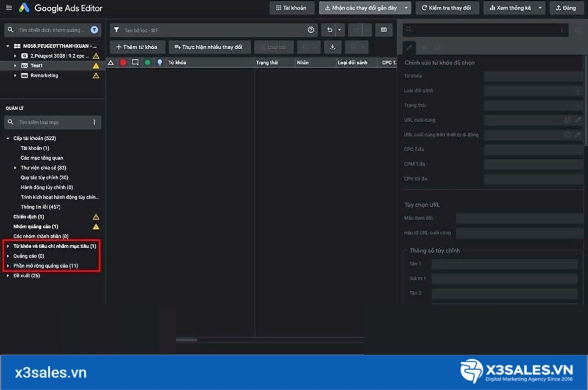Image resolution: width=588 pixels, height=390 pixels.
Task: Click Nhận các thay đổi gần đây
Action: point(360,8)
